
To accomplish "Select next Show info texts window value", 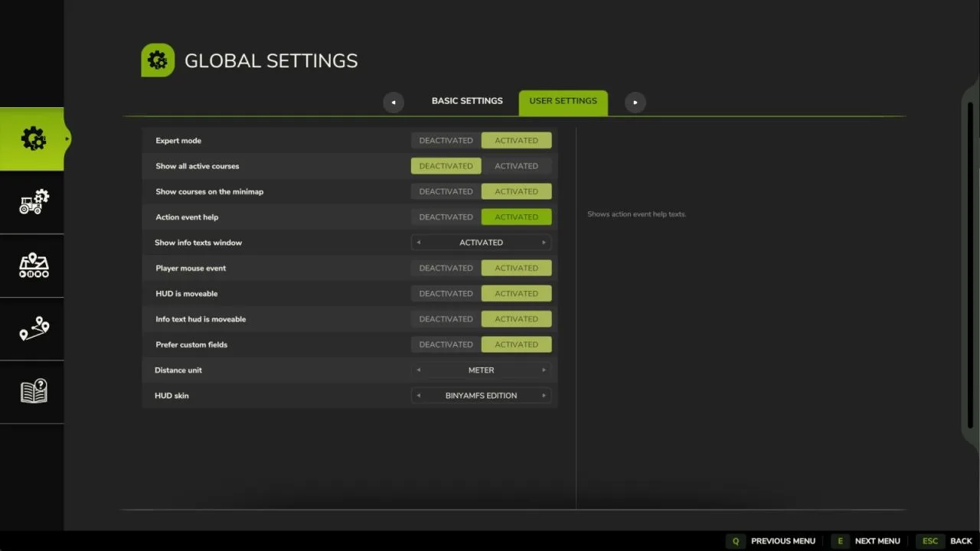I will (544, 243).
